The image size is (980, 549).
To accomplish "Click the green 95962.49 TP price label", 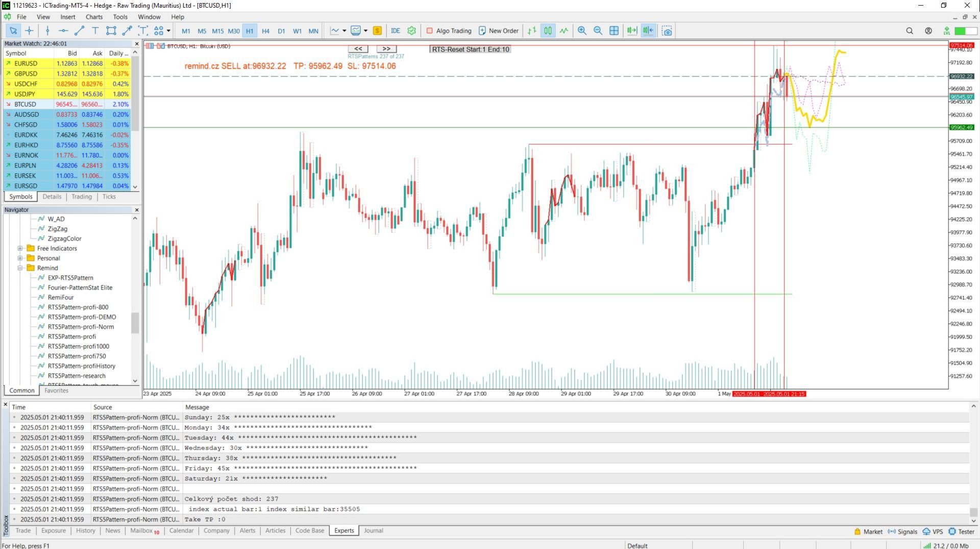I will tap(961, 128).
